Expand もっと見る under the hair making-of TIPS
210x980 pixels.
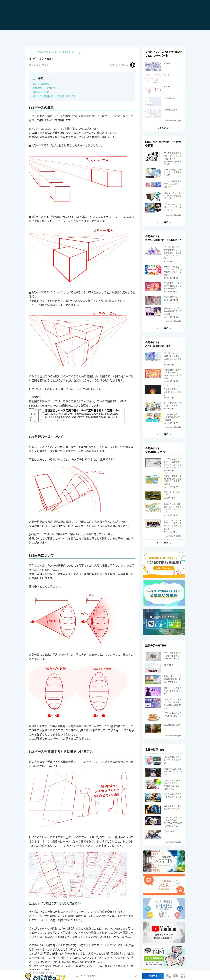(x=164, y=328)
